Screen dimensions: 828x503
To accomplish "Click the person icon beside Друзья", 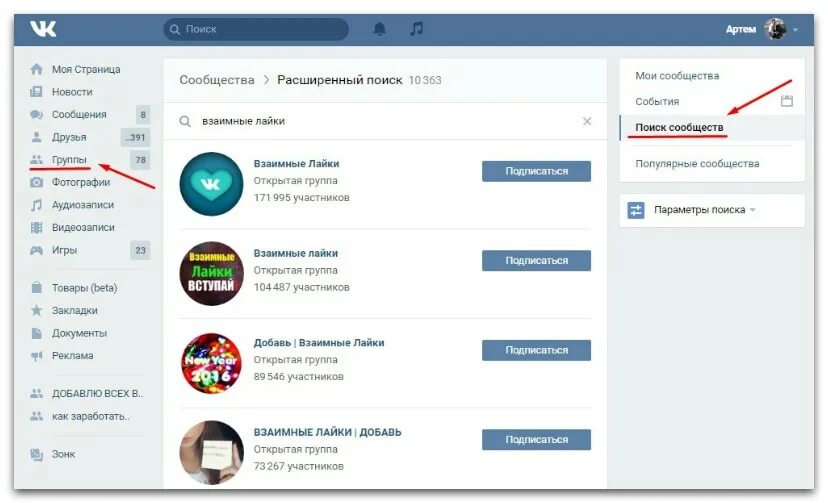I will coord(36,137).
